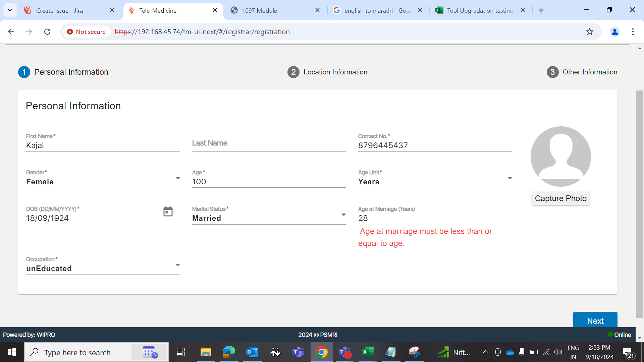644x362 pixels.
Task: Open Outlook from the taskbar
Action: coord(252,352)
